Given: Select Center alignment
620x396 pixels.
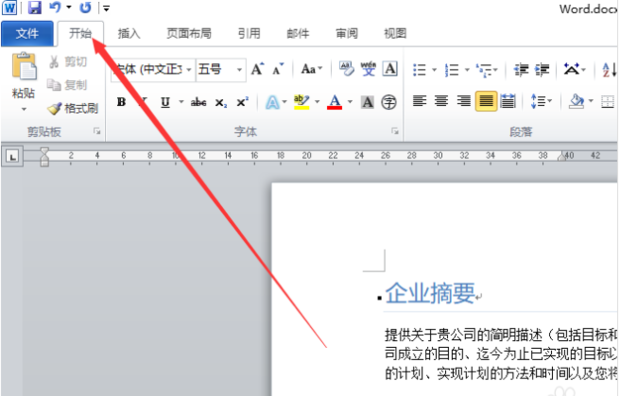Looking at the screenshot, I should click(441, 101).
